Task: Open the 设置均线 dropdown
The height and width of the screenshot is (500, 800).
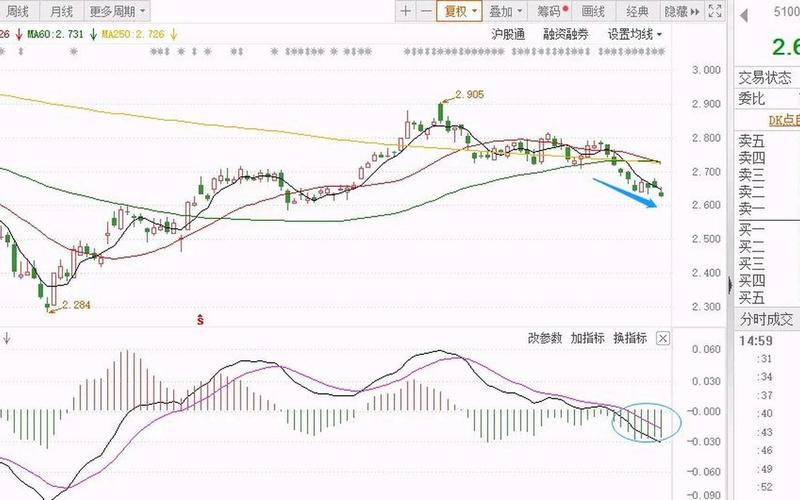Action: 635,34
